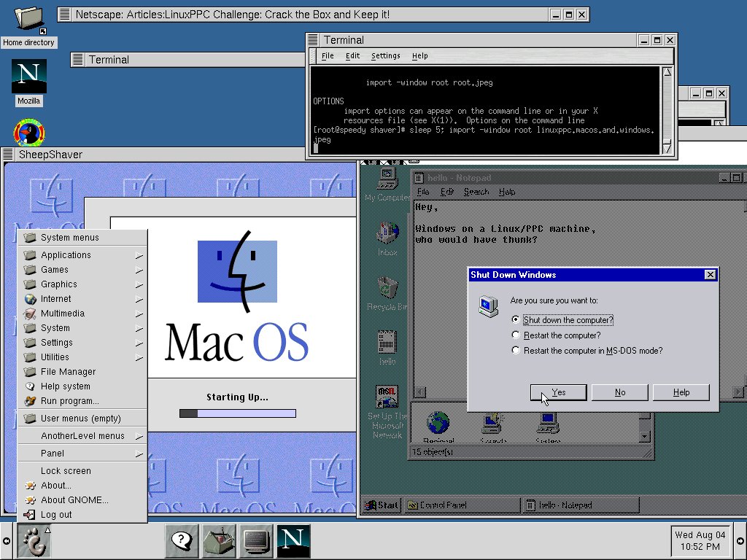
Task: Switch to 'hello - Notepad' taskbar button
Action: point(580,505)
